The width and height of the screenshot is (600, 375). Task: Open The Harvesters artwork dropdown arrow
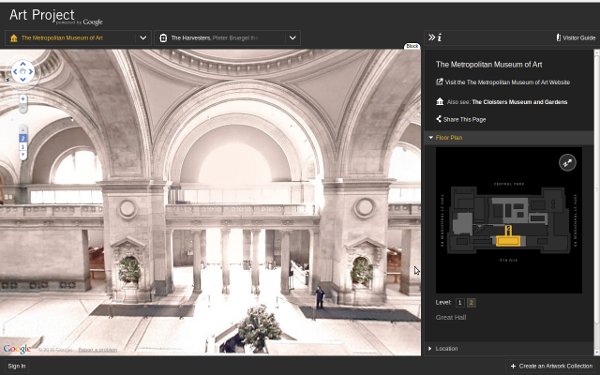click(293, 38)
